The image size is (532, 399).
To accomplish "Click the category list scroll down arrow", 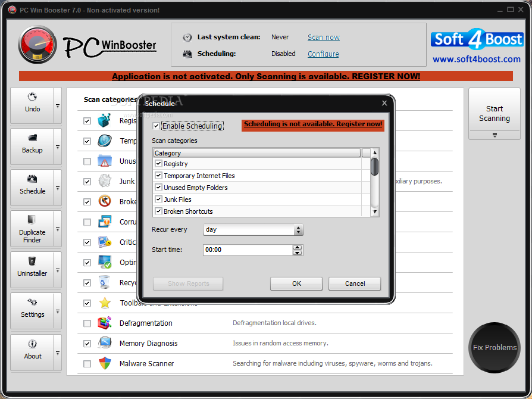I will pos(374,212).
